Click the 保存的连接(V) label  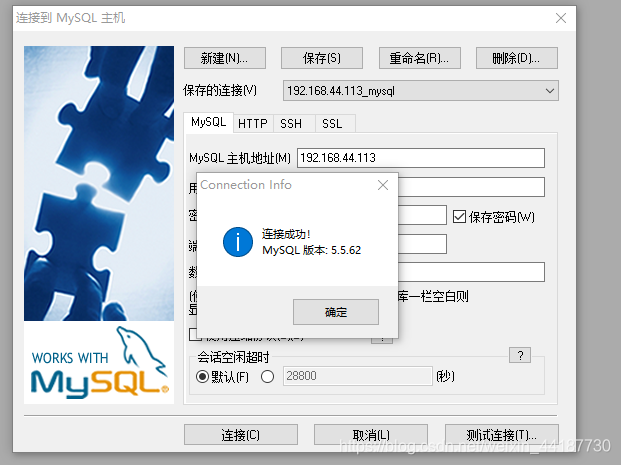(x=220, y=90)
